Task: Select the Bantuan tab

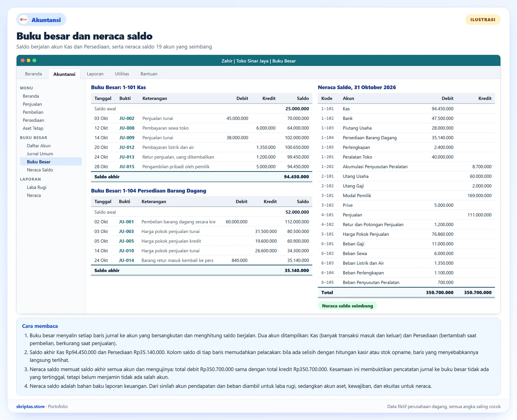Action: coord(149,74)
